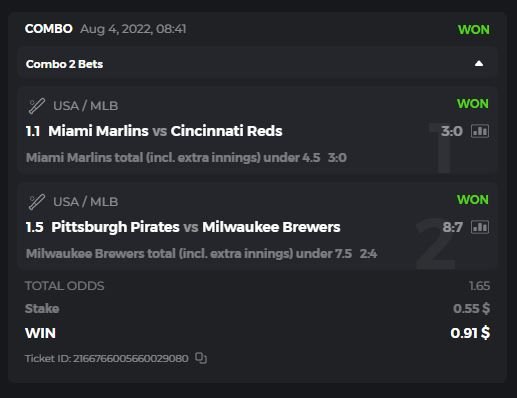517x398 pixels.
Task: Click the baseball bat icon in first bet
Action: pyautogui.click(x=37, y=106)
